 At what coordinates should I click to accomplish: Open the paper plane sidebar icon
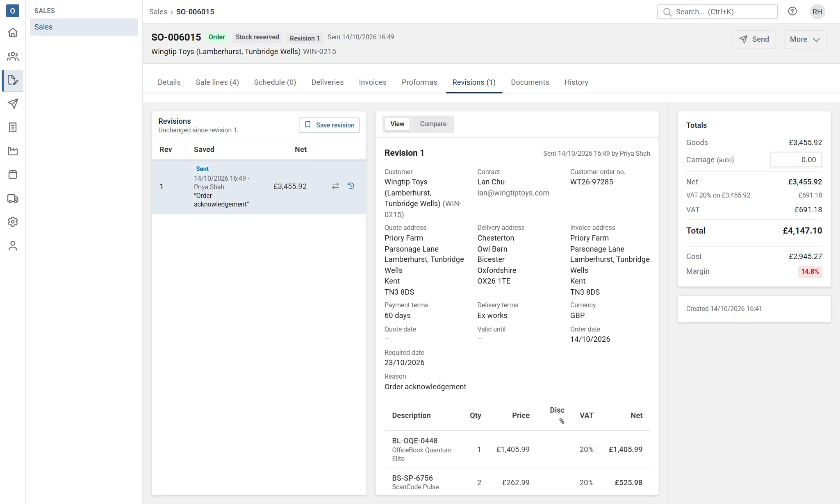click(x=13, y=104)
